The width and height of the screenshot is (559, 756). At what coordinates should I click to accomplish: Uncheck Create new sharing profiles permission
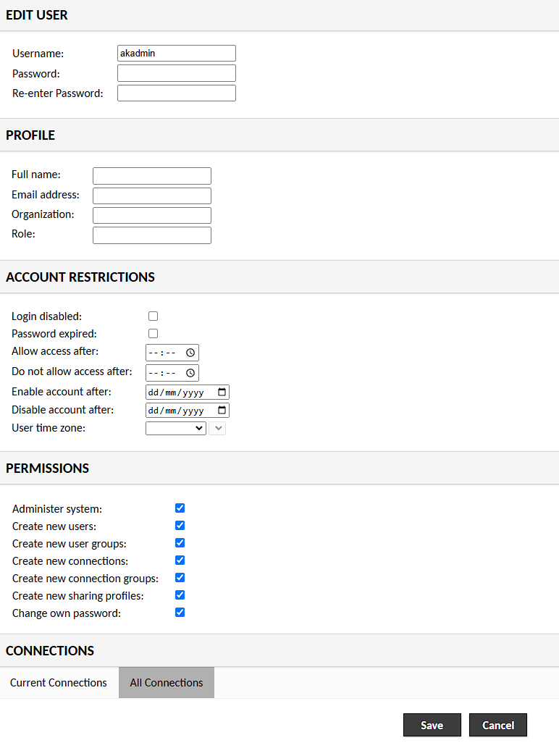(x=180, y=595)
